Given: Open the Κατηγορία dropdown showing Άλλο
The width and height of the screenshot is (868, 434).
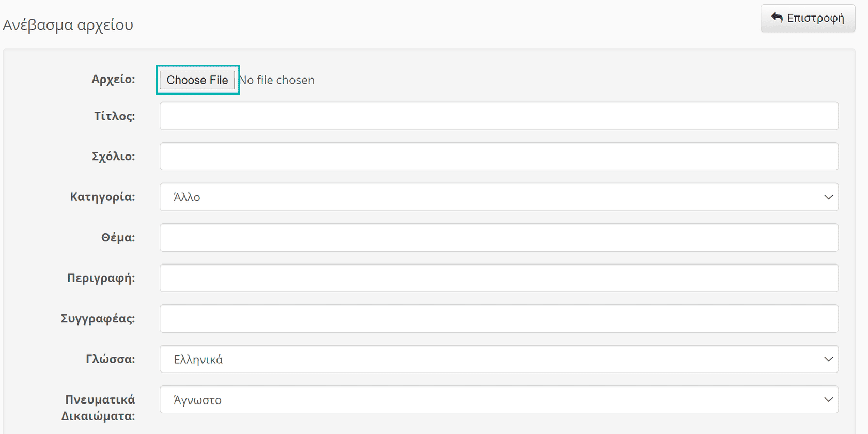Looking at the screenshot, I should click(499, 197).
